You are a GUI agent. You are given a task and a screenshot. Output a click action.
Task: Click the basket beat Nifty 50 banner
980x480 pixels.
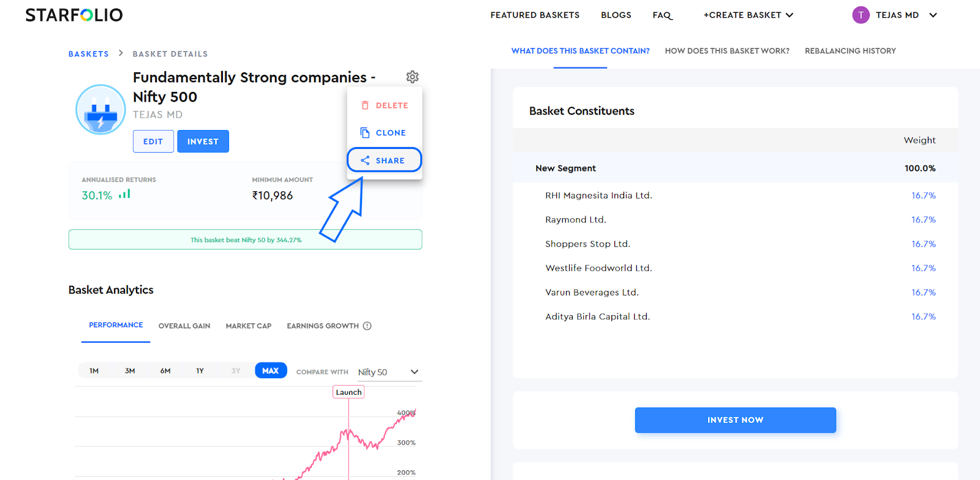245,240
